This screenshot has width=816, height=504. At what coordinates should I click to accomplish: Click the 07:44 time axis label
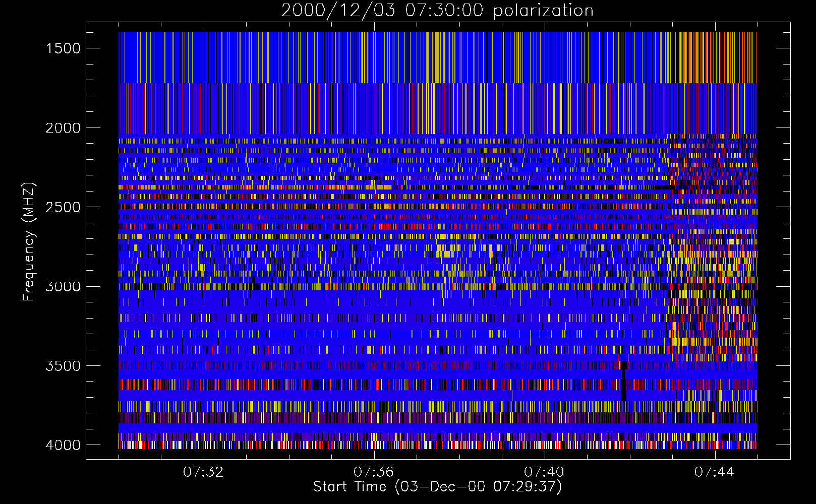[715, 472]
